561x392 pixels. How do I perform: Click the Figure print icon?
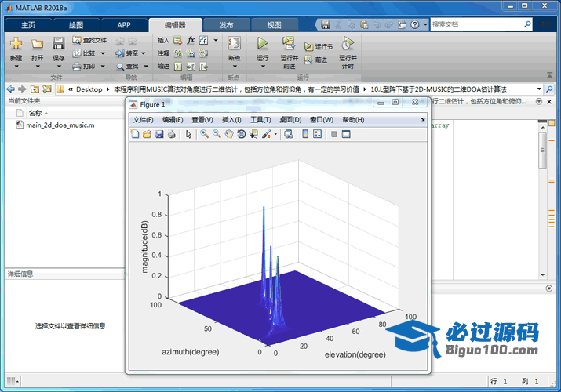(171, 134)
